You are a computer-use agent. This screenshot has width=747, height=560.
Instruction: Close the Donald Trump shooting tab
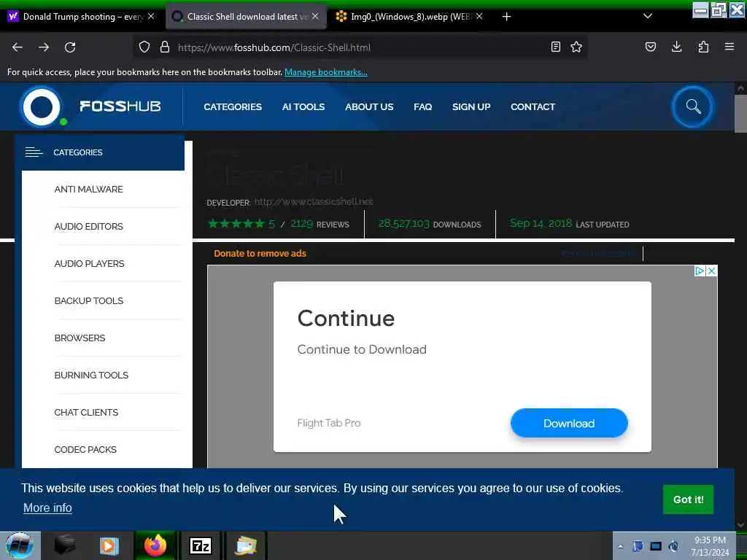tap(151, 16)
